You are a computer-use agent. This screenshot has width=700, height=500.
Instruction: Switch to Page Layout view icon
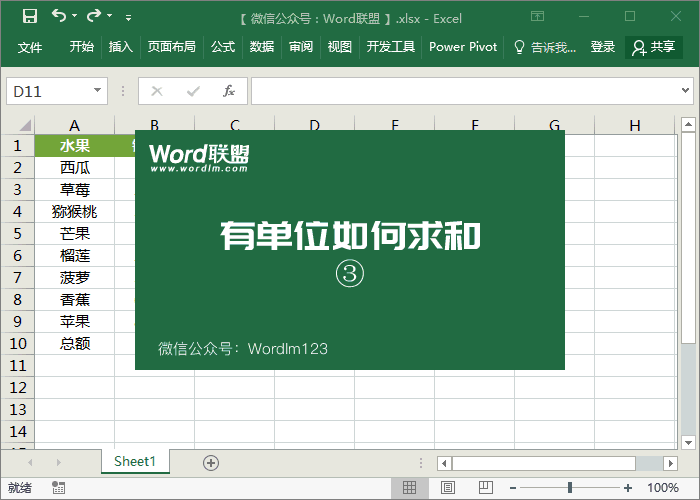(448, 488)
